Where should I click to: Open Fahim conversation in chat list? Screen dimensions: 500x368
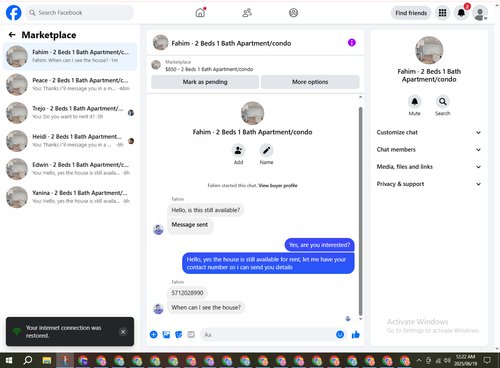(70, 56)
